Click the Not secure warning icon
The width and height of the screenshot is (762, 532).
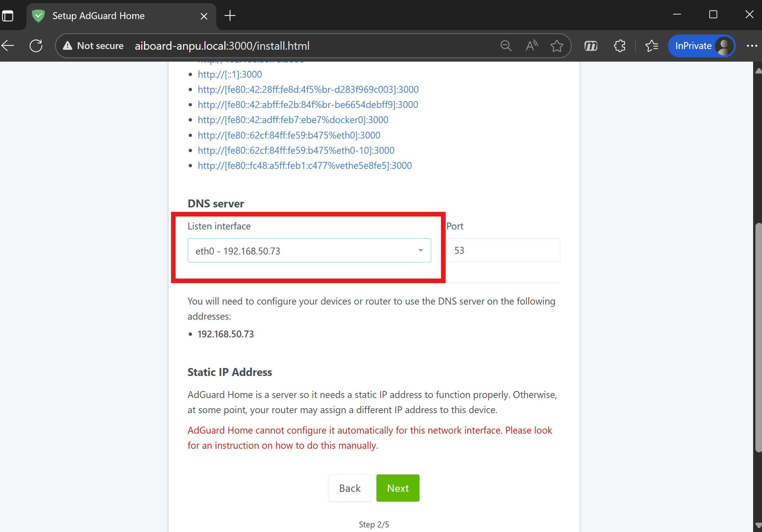pos(68,46)
